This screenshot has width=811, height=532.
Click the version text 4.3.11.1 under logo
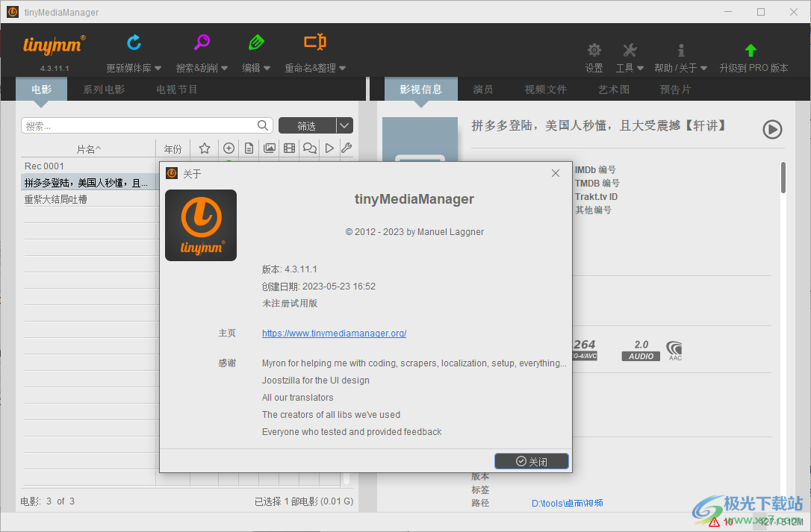click(x=55, y=68)
